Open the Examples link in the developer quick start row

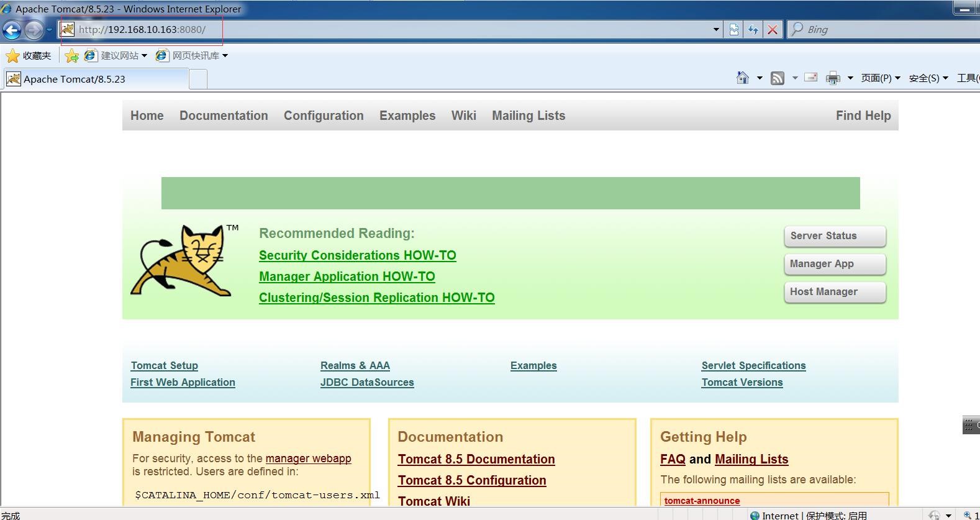click(x=533, y=365)
